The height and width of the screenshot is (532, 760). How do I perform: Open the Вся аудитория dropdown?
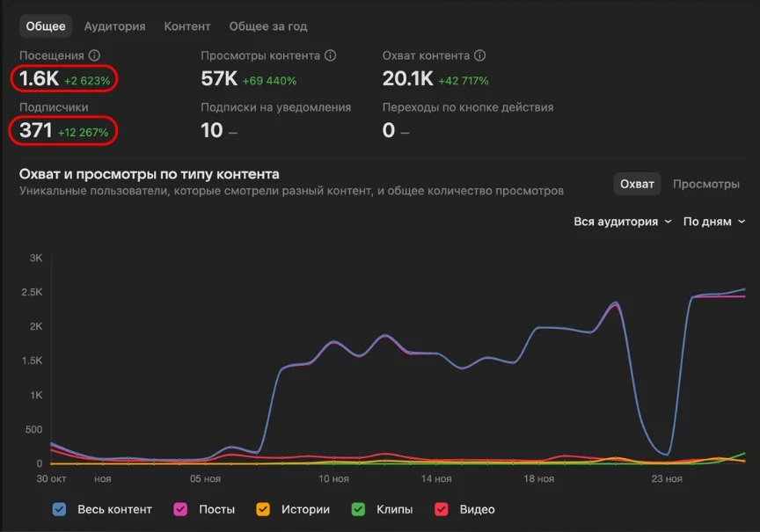[623, 222]
